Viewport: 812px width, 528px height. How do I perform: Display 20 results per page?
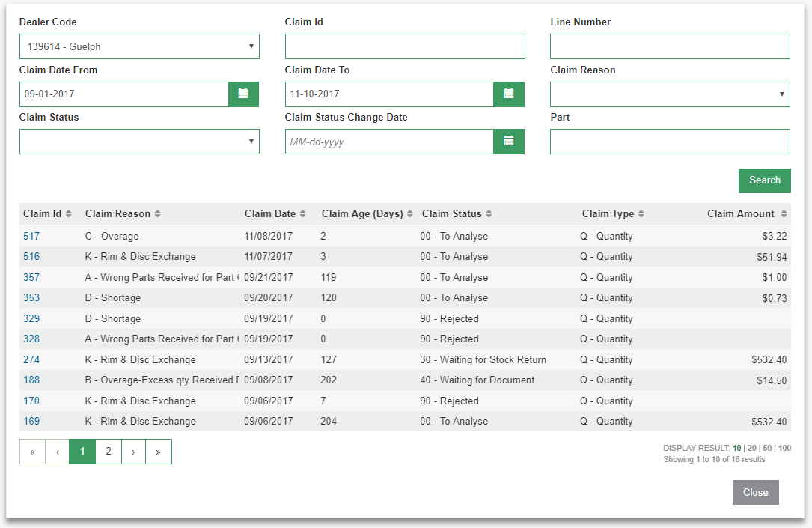click(x=752, y=448)
